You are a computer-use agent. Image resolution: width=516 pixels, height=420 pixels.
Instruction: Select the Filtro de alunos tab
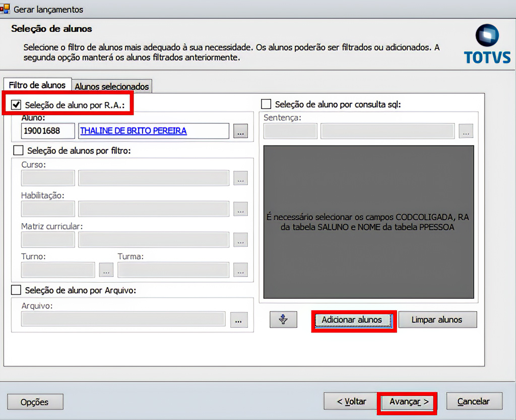[x=37, y=85]
